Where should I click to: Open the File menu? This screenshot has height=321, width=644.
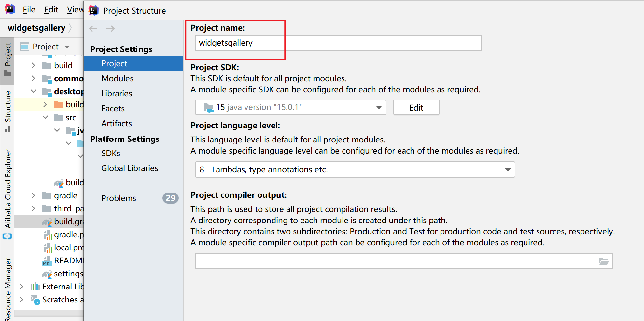click(29, 9)
